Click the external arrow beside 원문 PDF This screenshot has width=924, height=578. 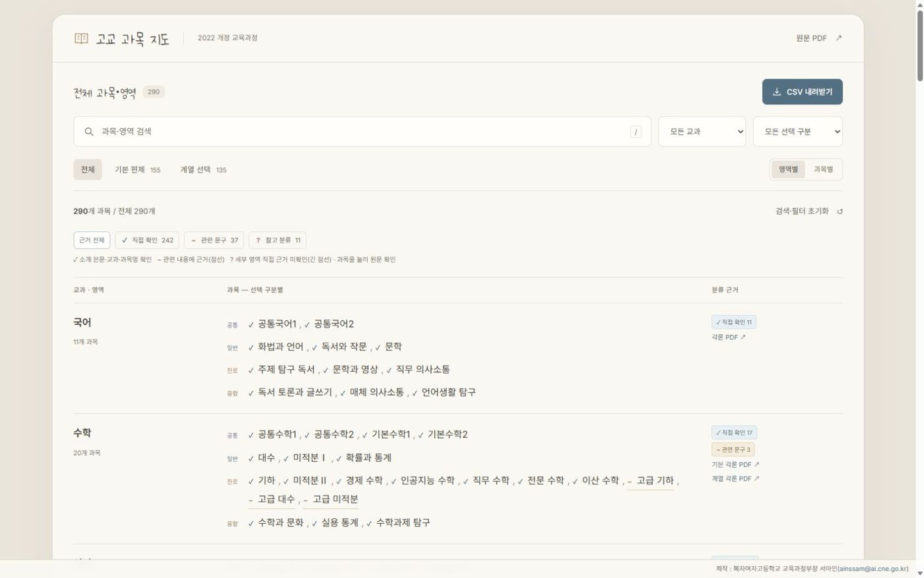pyautogui.click(x=839, y=38)
